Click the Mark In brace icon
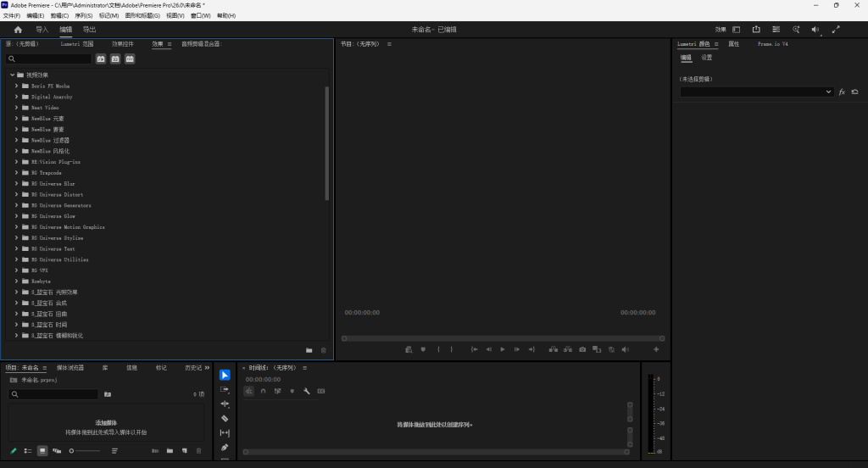868x468 pixels. coord(438,349)
